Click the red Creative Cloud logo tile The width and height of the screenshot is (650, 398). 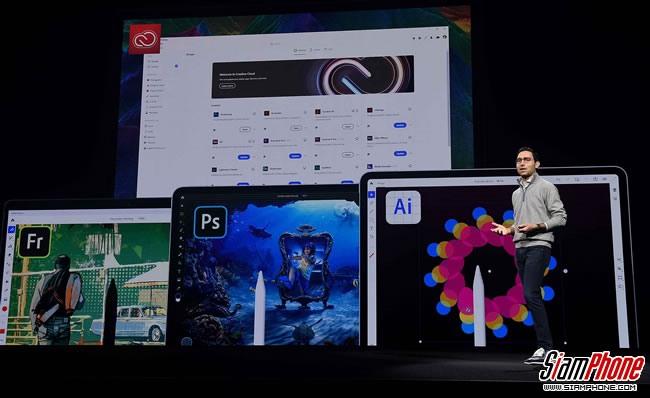[x=145, y=39]
